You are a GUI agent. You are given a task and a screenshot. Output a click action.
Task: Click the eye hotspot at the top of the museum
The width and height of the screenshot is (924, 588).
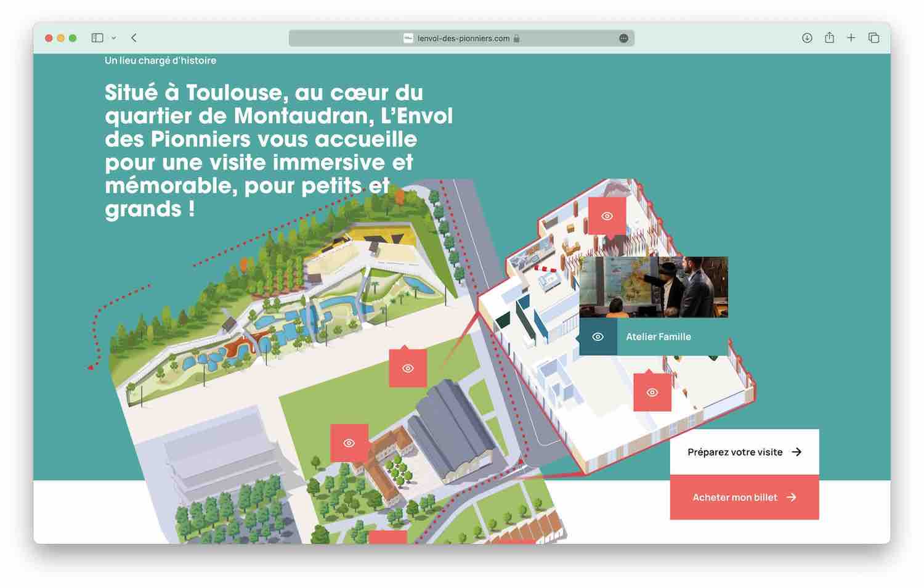[x=607, y=215]
